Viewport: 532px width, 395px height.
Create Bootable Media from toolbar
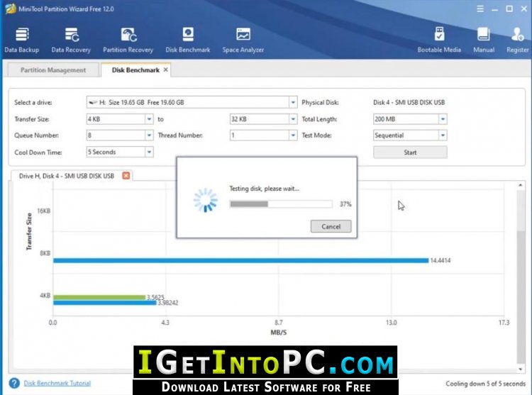(x=439, y=40)
